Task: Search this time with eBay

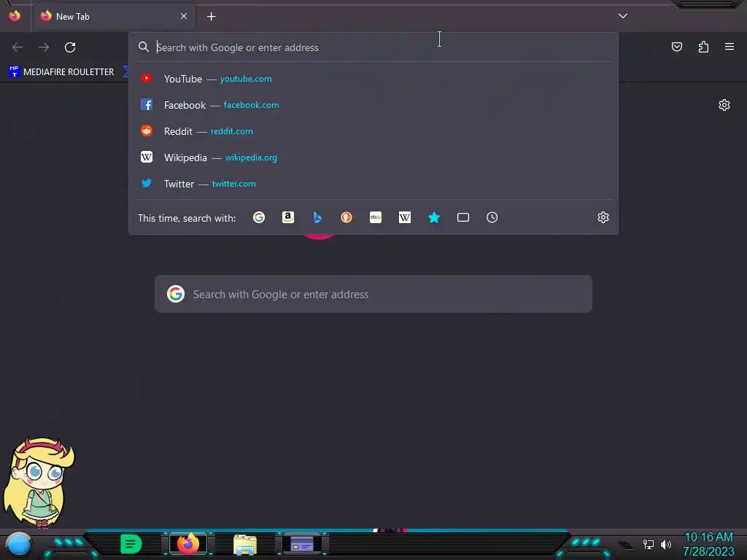Action: point(376,217)
